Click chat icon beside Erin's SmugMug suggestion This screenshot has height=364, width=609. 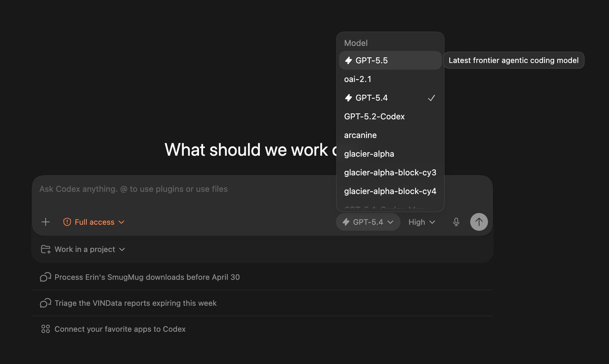[x=46, y=277]
